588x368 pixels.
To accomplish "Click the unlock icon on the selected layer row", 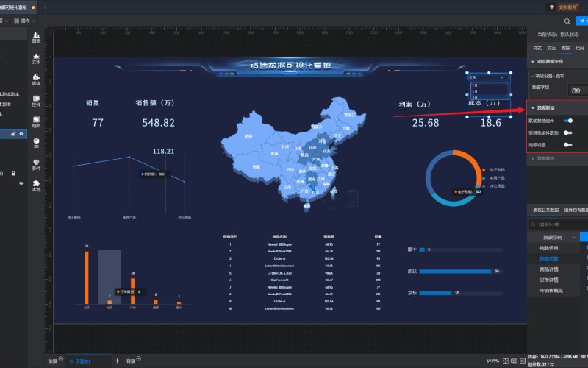I will tap(13, 134).
